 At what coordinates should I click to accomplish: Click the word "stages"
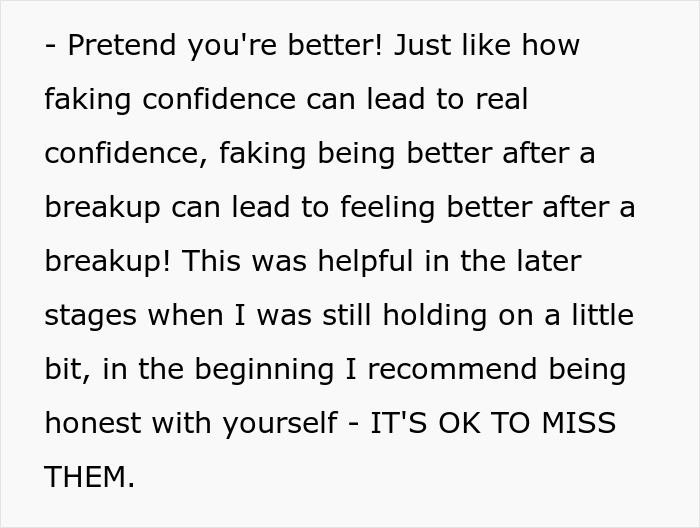91,316
